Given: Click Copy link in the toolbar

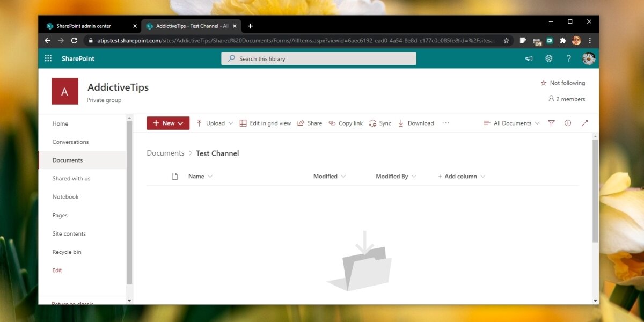Looking at the screenshot, I should click(346, 123).
